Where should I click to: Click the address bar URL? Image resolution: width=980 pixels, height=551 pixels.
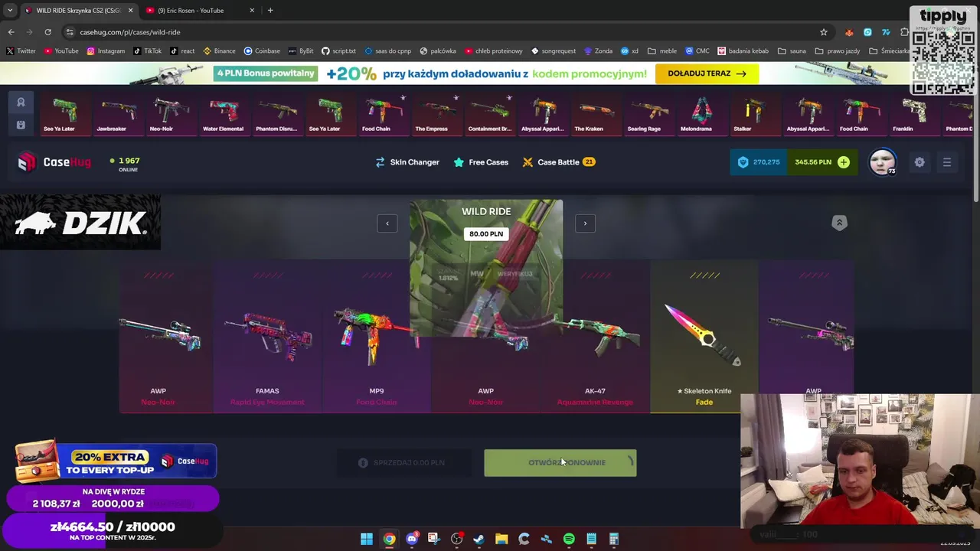(130, 32)
